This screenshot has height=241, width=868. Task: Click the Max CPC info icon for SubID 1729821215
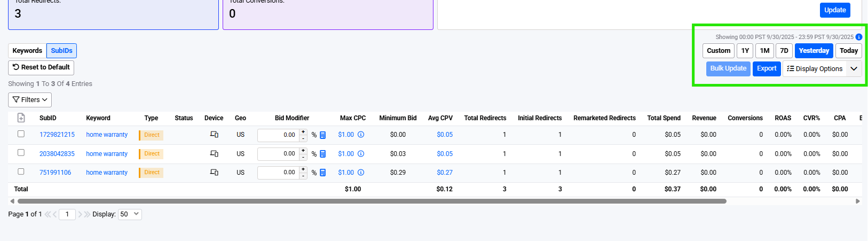(361, 135)
